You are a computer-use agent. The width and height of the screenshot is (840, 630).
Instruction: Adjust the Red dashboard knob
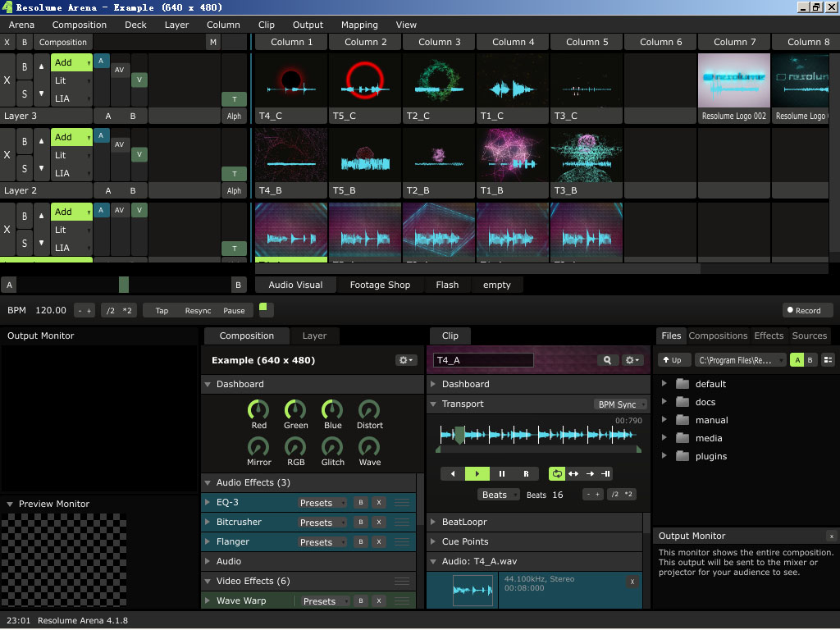pos(258,410)
